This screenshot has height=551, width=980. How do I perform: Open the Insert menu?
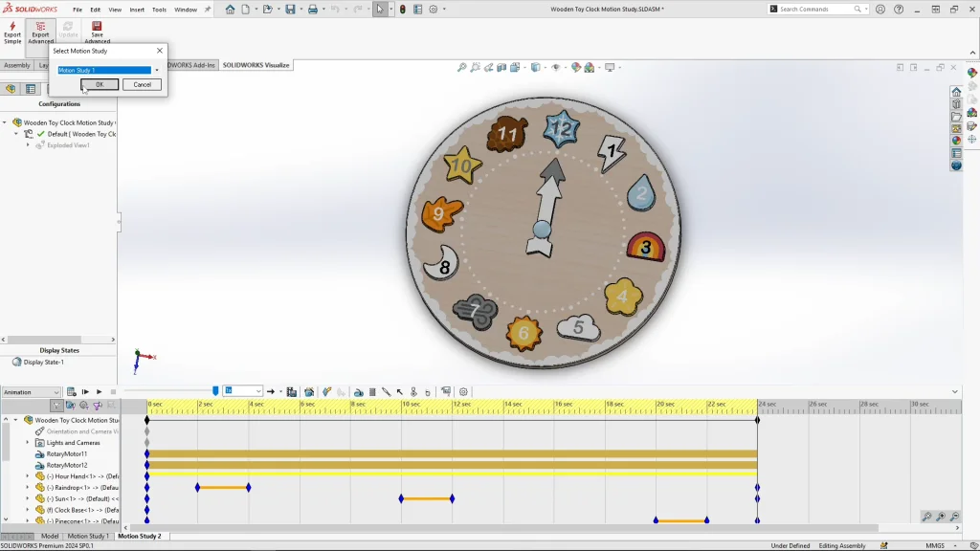(x=137, y=10)
